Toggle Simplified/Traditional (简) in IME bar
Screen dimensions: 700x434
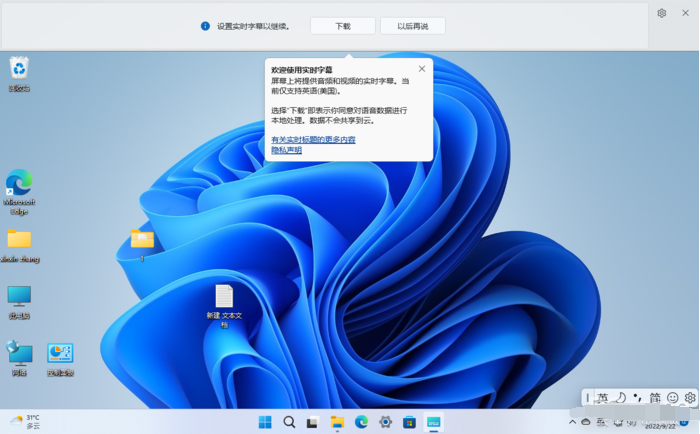click(654, 398)
